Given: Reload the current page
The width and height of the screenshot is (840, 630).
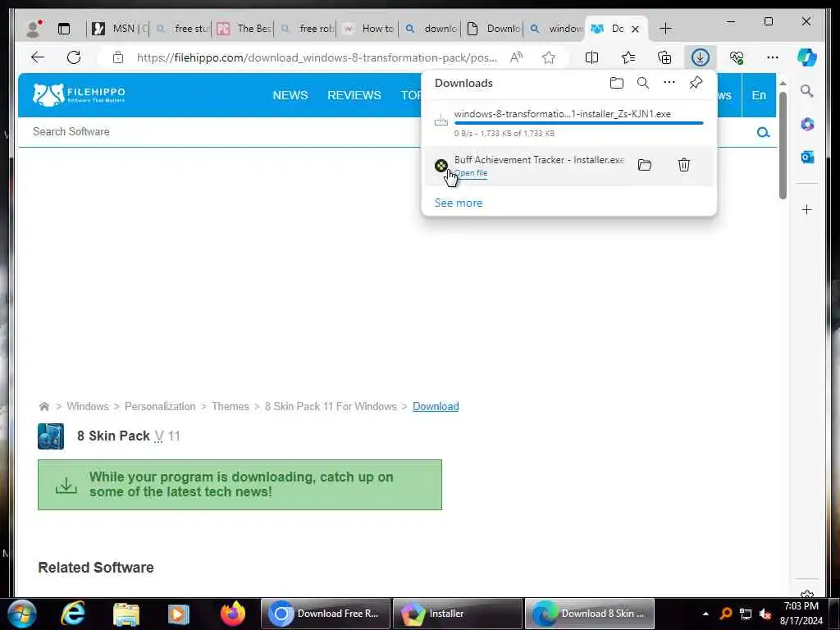Looking at the screenshot, I should (74, 57).
